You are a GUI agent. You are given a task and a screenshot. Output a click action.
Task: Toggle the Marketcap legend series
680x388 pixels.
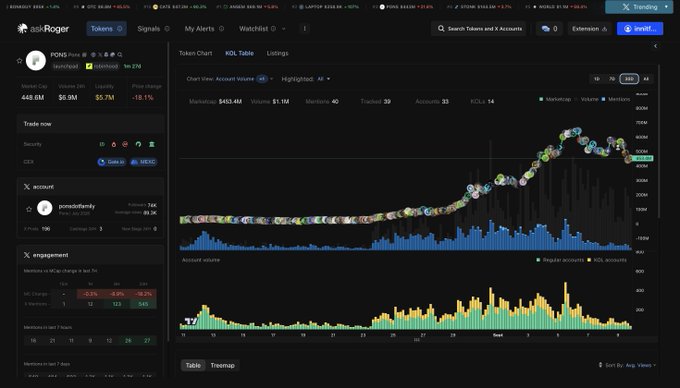(555, 99)
